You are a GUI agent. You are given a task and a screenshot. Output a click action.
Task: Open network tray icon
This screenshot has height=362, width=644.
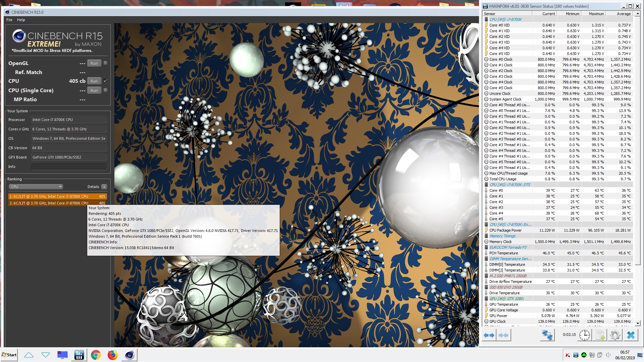592,355
